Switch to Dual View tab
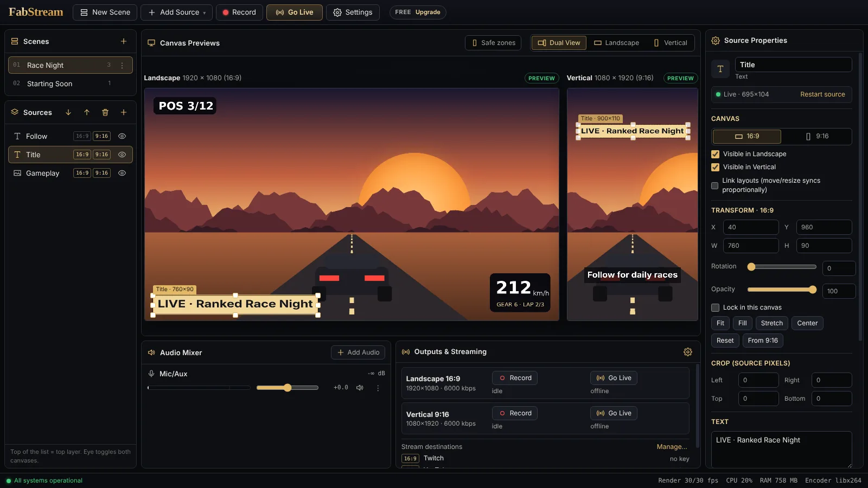This screenshot has width=868, height=488. point(559,43)
